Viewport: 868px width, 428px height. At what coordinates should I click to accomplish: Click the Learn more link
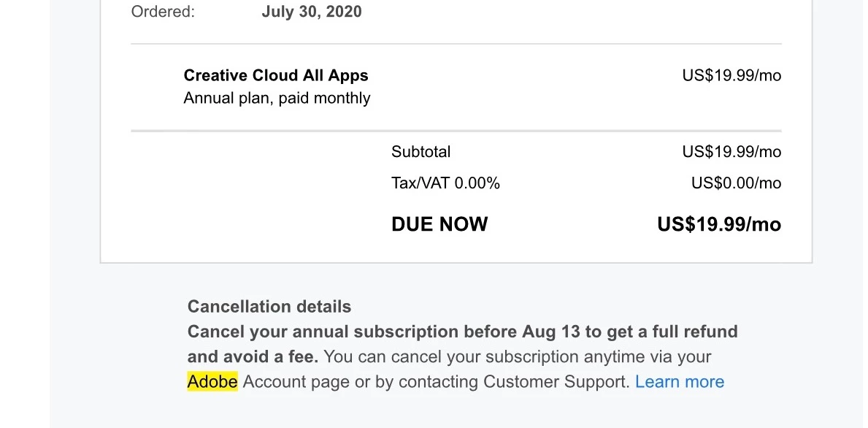pos(679,382)
